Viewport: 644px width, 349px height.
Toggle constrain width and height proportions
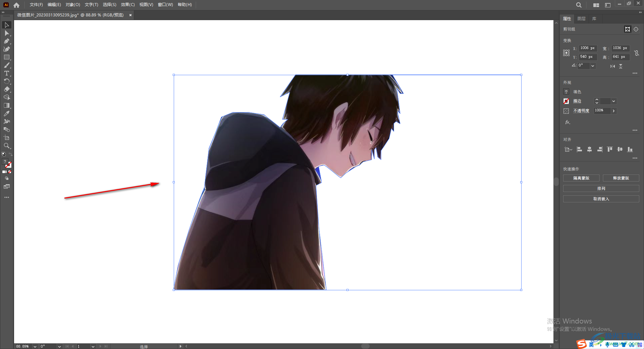point(637,53)
